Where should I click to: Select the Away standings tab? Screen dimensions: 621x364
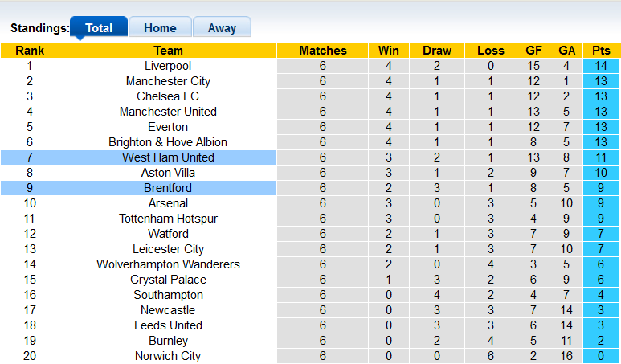pos(222,27)
